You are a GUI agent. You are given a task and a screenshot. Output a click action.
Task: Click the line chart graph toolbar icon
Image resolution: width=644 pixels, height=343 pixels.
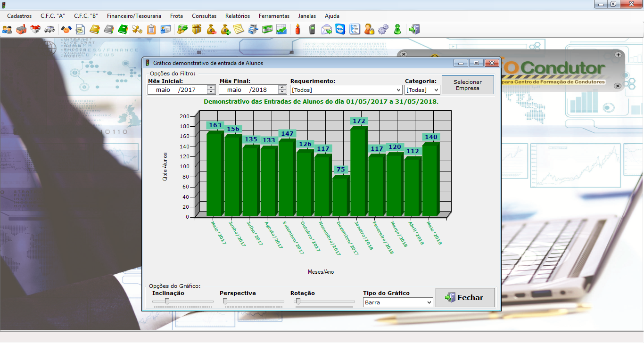coord(281,29)
